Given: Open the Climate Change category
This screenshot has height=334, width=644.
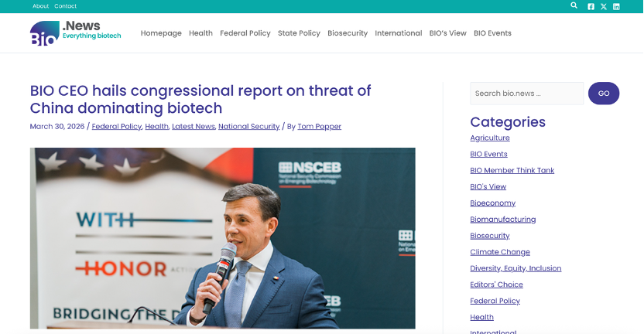Looking at the screenshot, I should [500, 252].
